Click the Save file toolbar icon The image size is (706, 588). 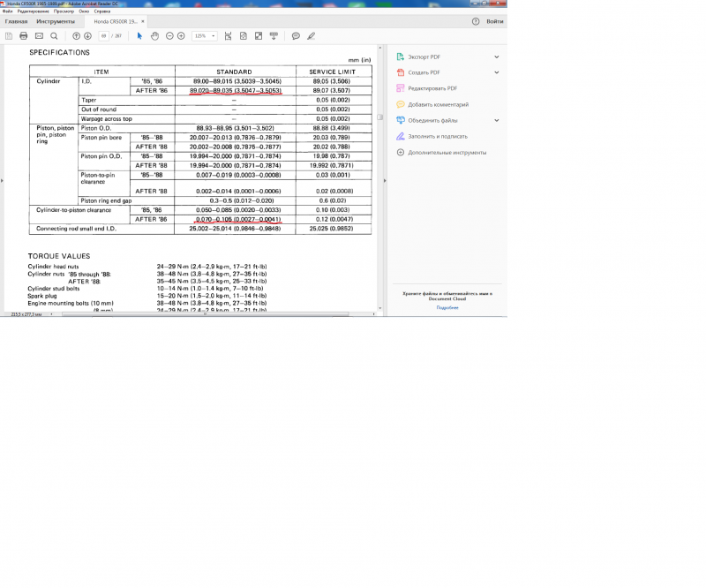(x=9, y=36)
